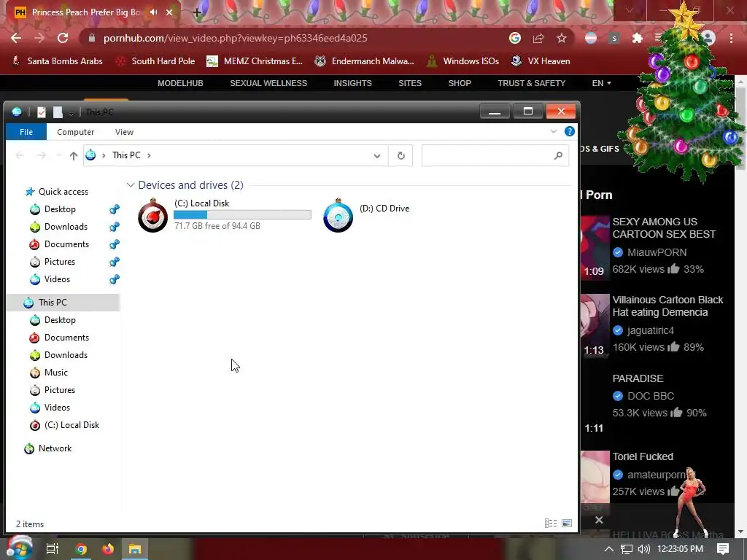Close the current Chrome tab

169,12
